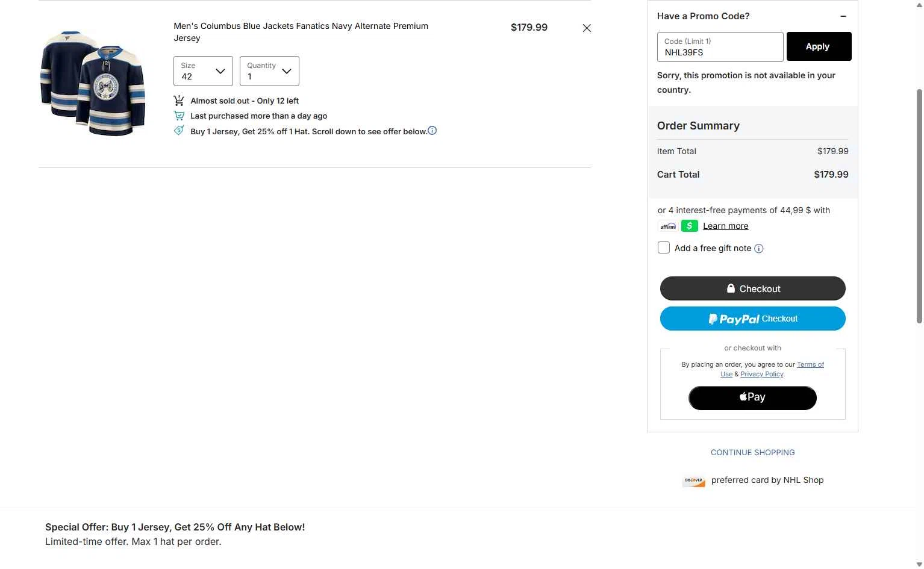Open the Quantity dropdown
Screen dimensions: 924x569
[x=269, y=71]
